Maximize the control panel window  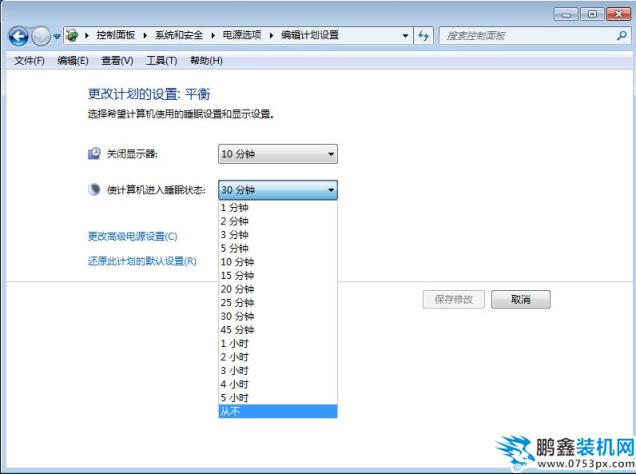pos(592,15)
